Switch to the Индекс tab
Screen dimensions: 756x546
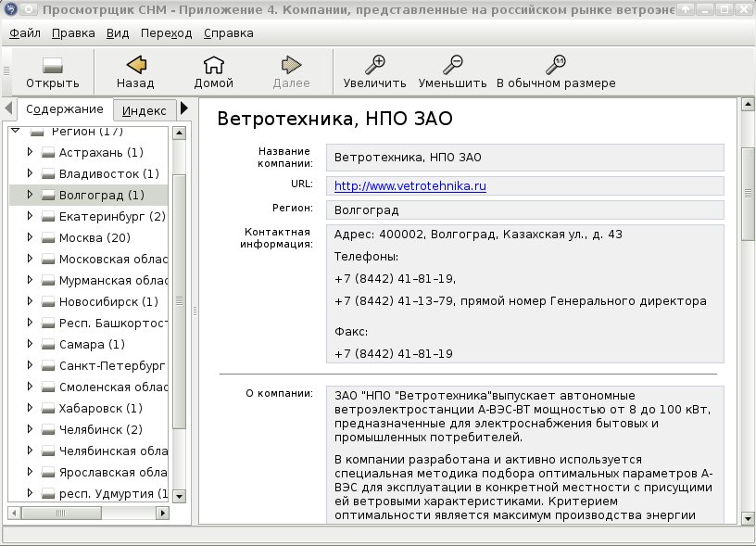tap(144, 111)
